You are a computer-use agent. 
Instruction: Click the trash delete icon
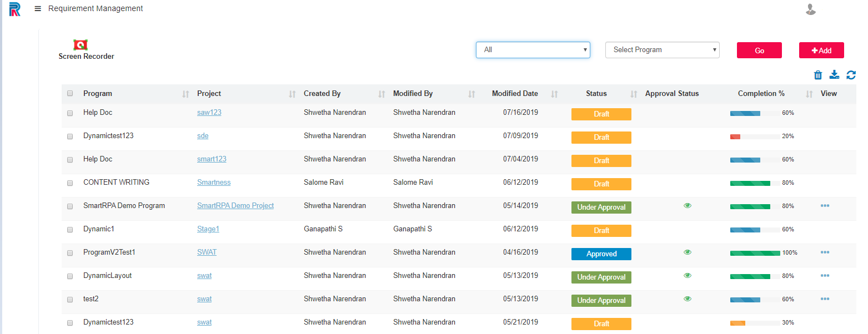tap(818, 75)
